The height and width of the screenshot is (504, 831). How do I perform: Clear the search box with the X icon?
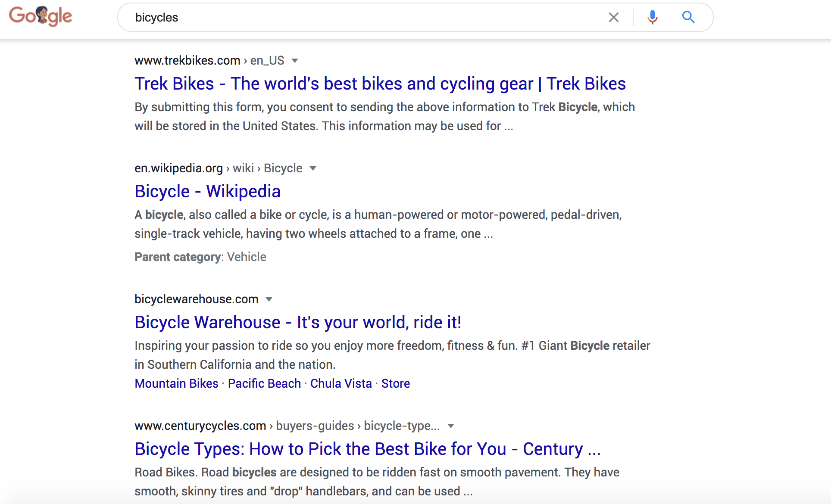tap(613, 17)
